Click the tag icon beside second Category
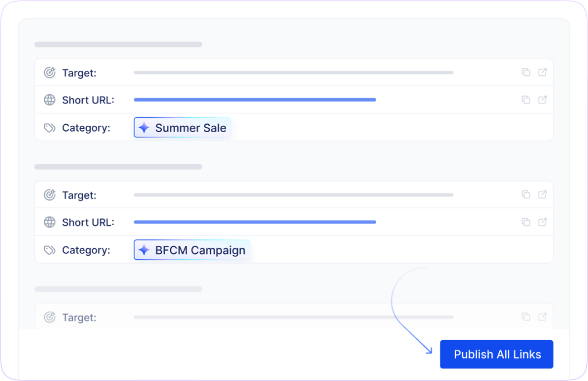Screen dimensions: 588x381 point(50,250)
